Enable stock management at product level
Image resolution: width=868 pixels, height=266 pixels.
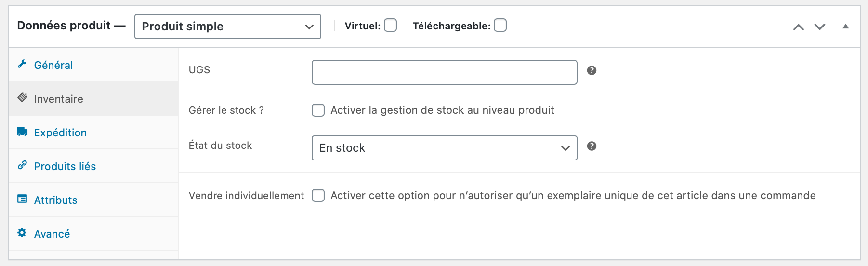[318, 110]
